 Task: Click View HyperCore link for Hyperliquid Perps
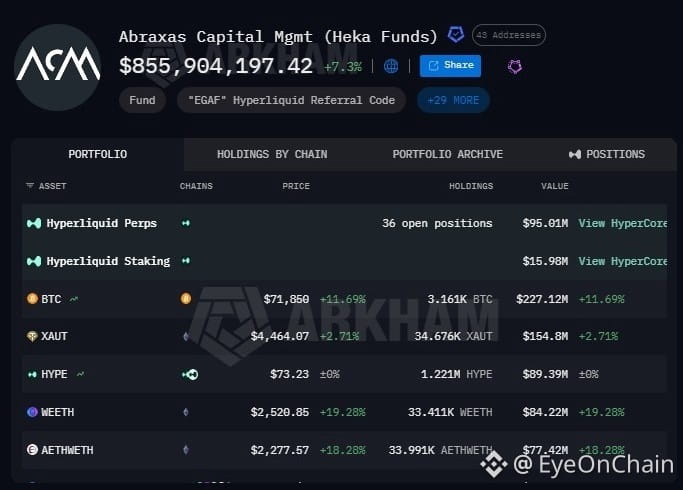pyautogui.click(x=623, y=223)
